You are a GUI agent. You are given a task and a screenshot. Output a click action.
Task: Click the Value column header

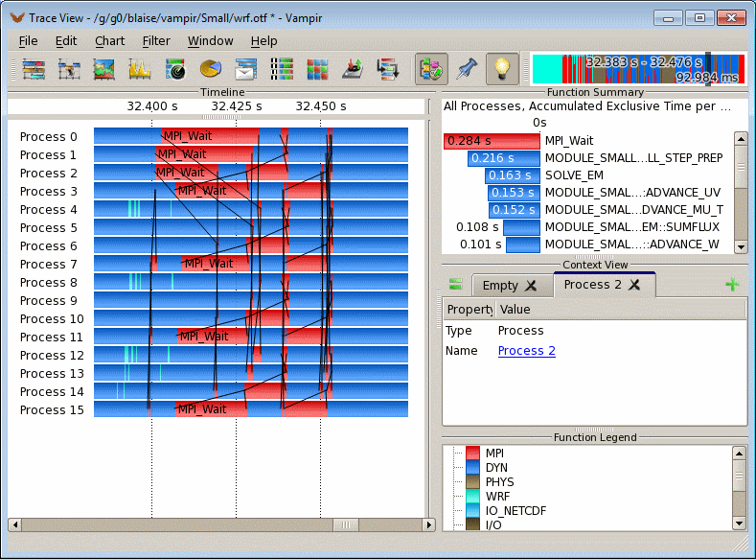point(621,309)
